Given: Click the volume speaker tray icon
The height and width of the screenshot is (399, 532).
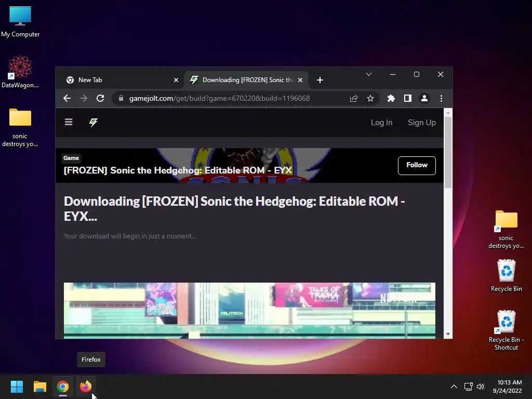Looking at the screenshot, I should pyautogui.click(x=481, y=387).
